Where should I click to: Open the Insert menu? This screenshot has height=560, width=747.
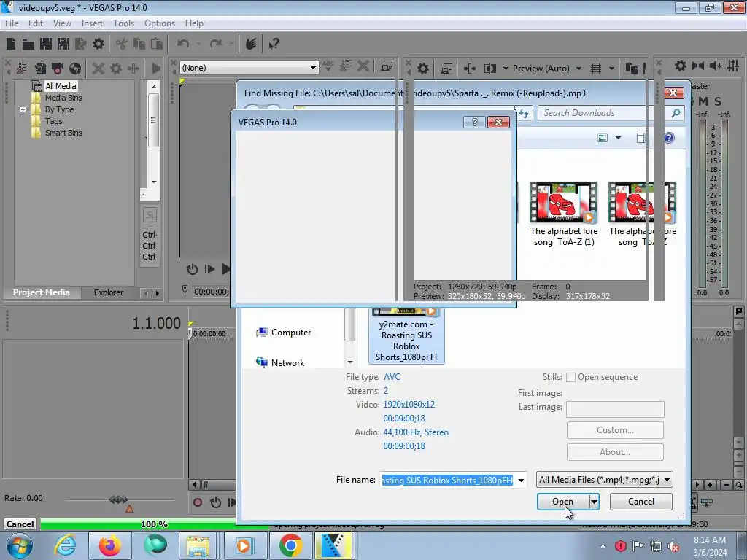(x=92, y=23)
